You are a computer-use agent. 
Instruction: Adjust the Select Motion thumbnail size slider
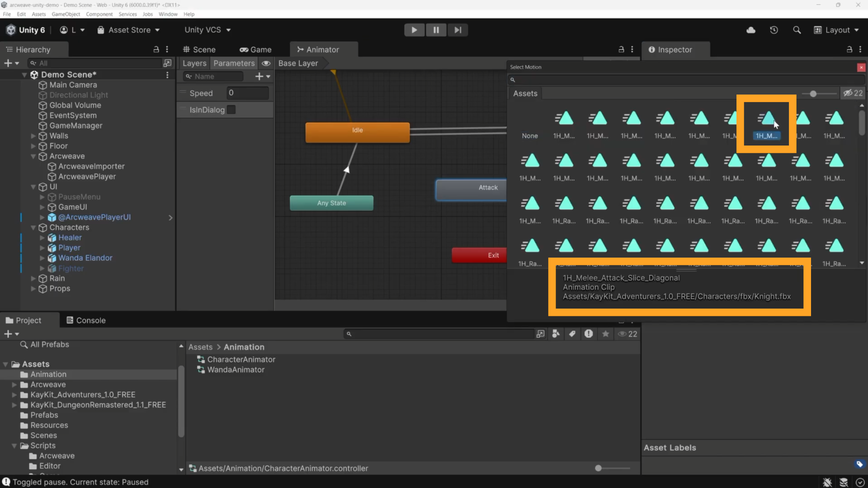point(813,94)
